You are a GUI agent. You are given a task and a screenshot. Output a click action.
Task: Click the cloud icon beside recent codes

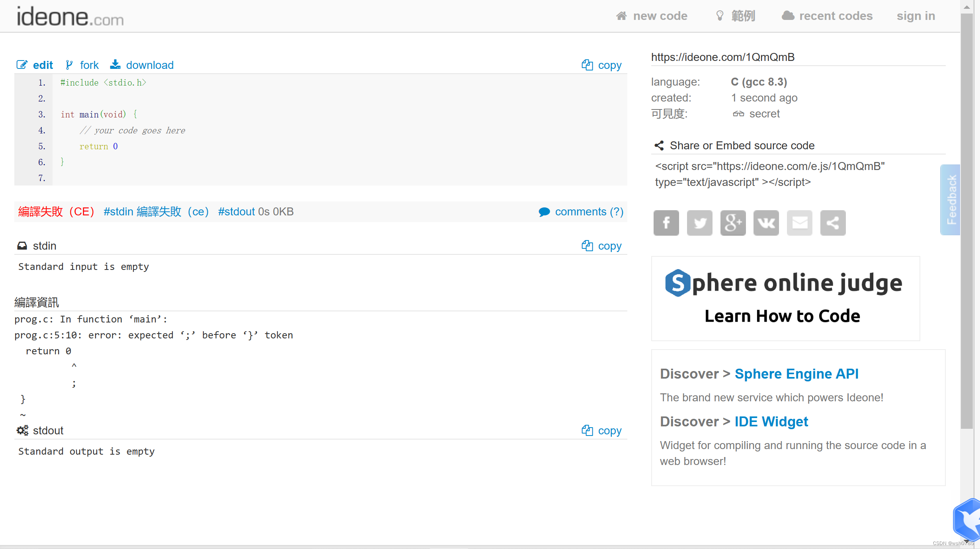point(788,16)
